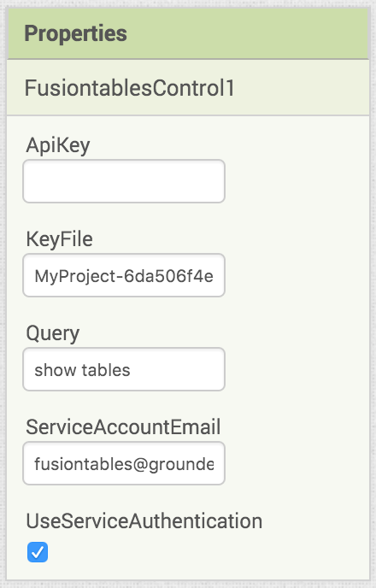Click the KeyFile property label
Image resolution: width=376 pixels, height=588 pixels.
click(x=59, y=239)
